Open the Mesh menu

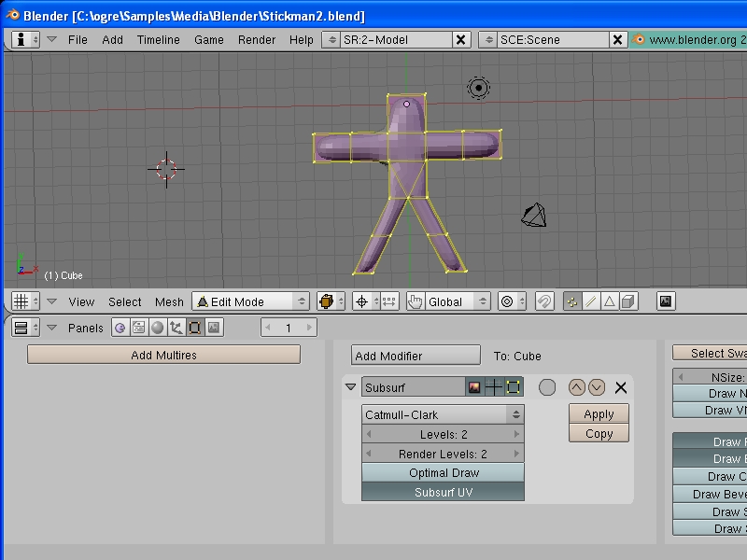pos(169,301)
